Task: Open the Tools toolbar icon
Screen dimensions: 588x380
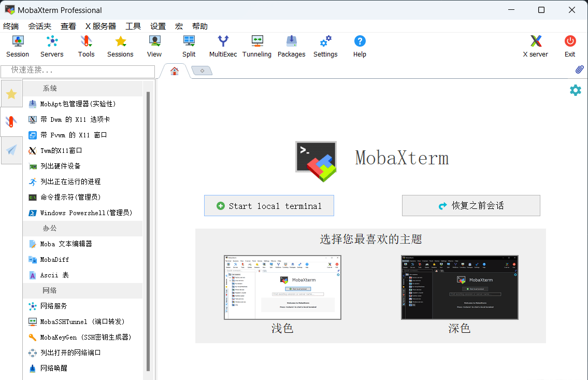Action: (x=86, y=47)
